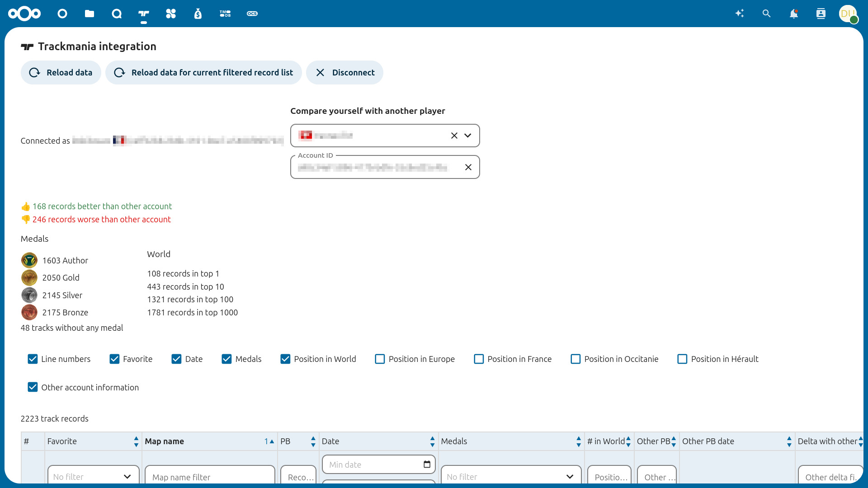Viewport: 868px width, 488px height.
Task: Click the search magnifier icon
Action: (x=767, y=13)
